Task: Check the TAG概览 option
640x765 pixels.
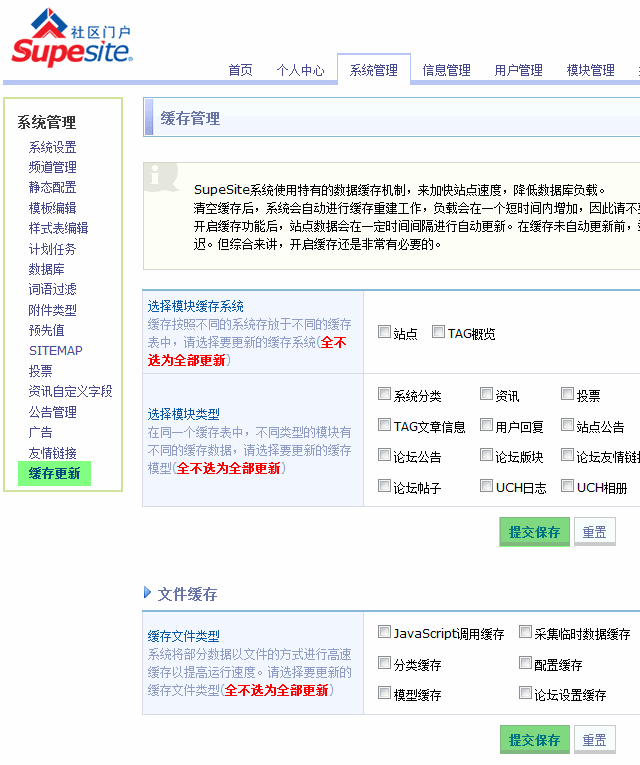Action: [439, 332]
